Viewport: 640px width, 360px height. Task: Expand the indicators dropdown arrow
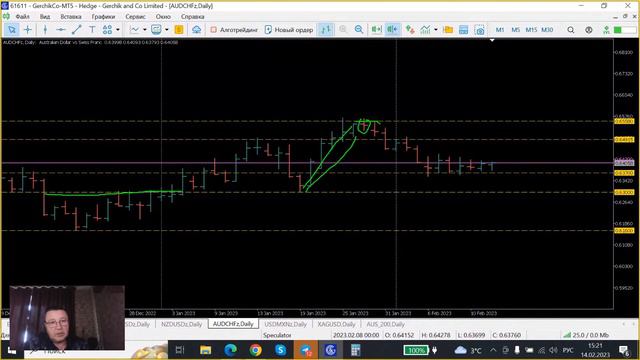436,29
